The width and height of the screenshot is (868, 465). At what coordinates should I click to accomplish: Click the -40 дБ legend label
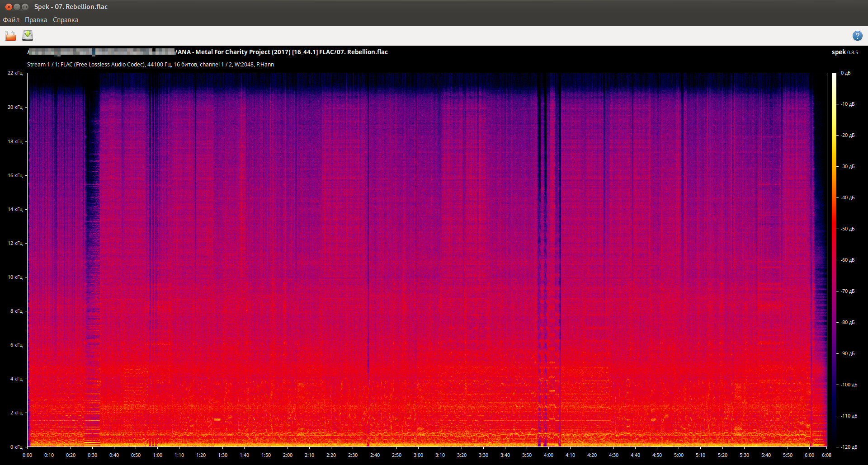coord(848,197)
